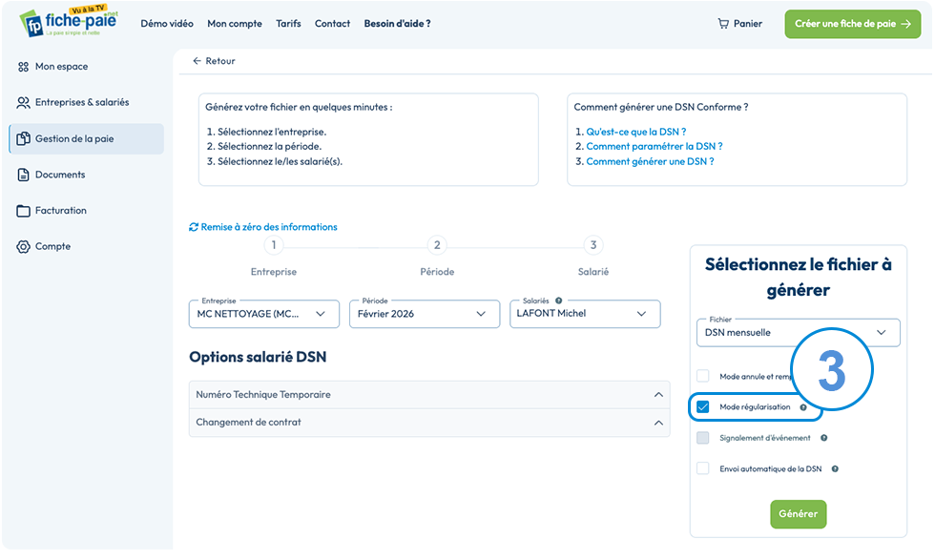The height and width of the screenshot is (560, 935).
Task: Open the Tarifs menu item
Action: [288, 24]
